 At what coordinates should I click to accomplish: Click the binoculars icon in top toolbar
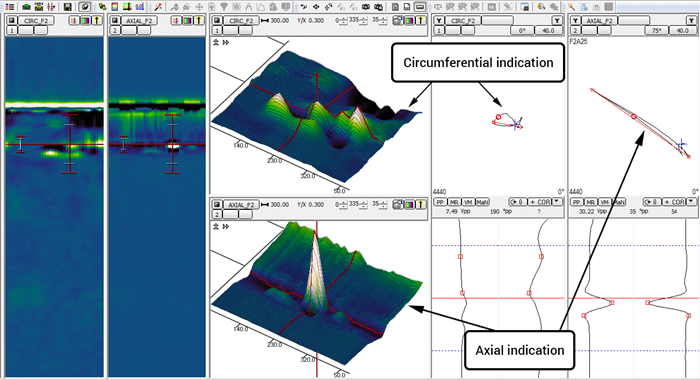[367, 7]
